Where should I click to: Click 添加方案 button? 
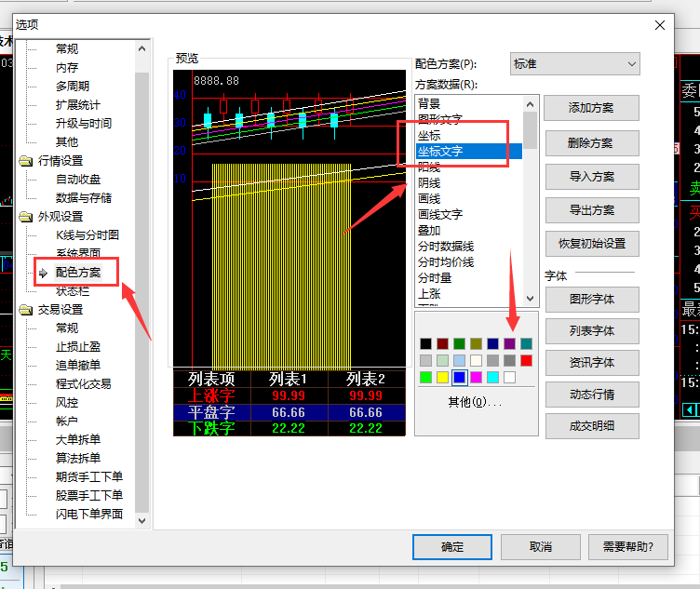click(x=591, y=108)
